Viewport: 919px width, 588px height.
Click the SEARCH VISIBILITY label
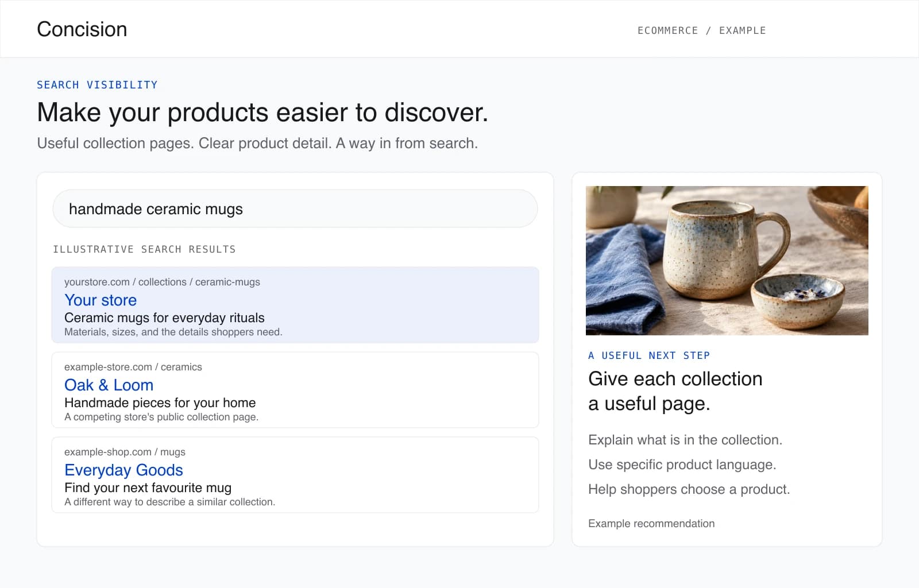[x=97, y=85]
